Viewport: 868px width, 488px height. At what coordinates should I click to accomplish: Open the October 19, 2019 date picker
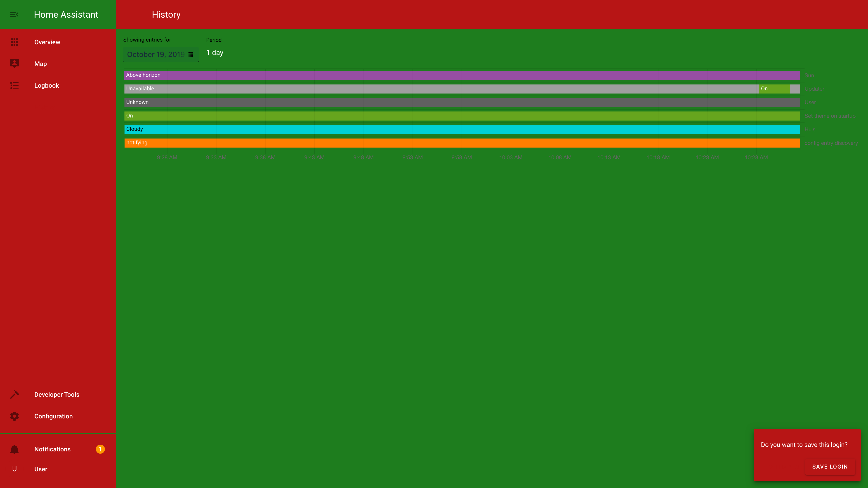156,54
